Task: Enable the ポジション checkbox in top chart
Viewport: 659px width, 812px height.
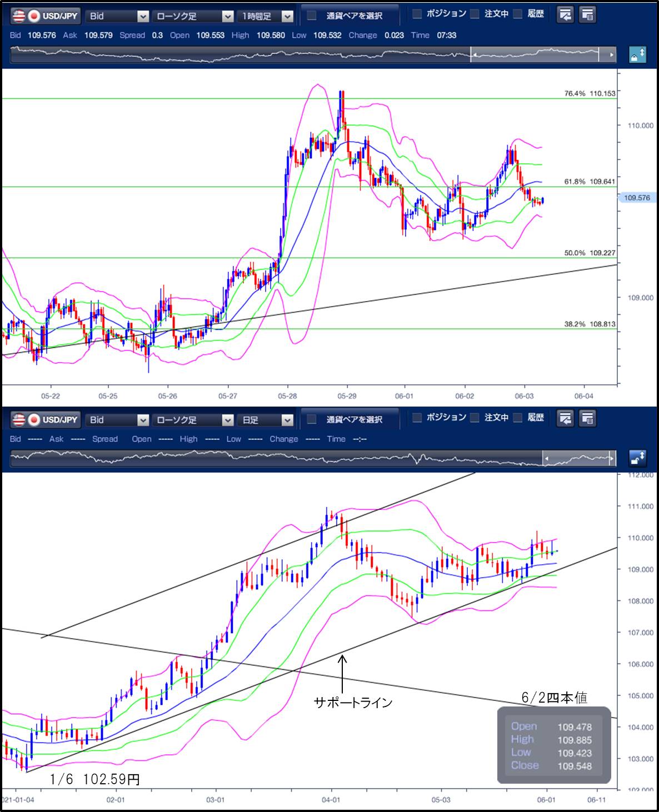Action: pos(417,14)
